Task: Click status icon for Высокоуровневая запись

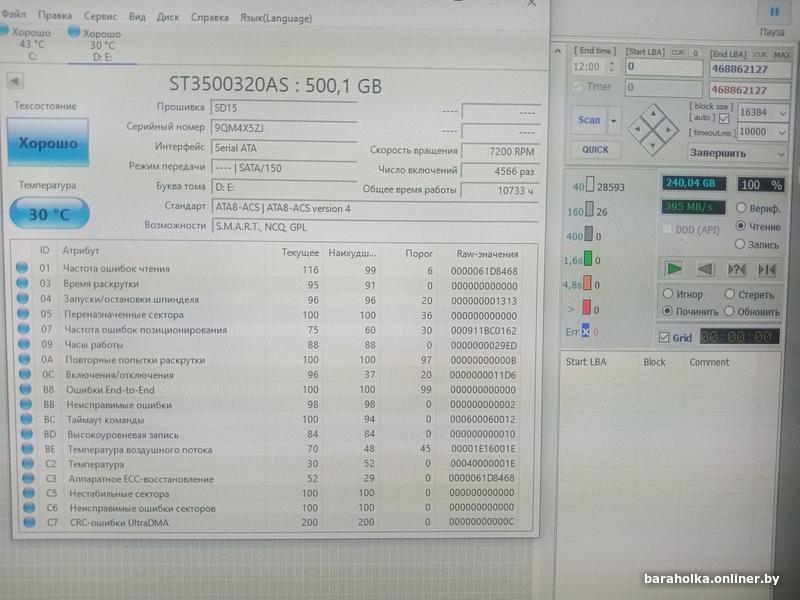Action: [28, 434]
